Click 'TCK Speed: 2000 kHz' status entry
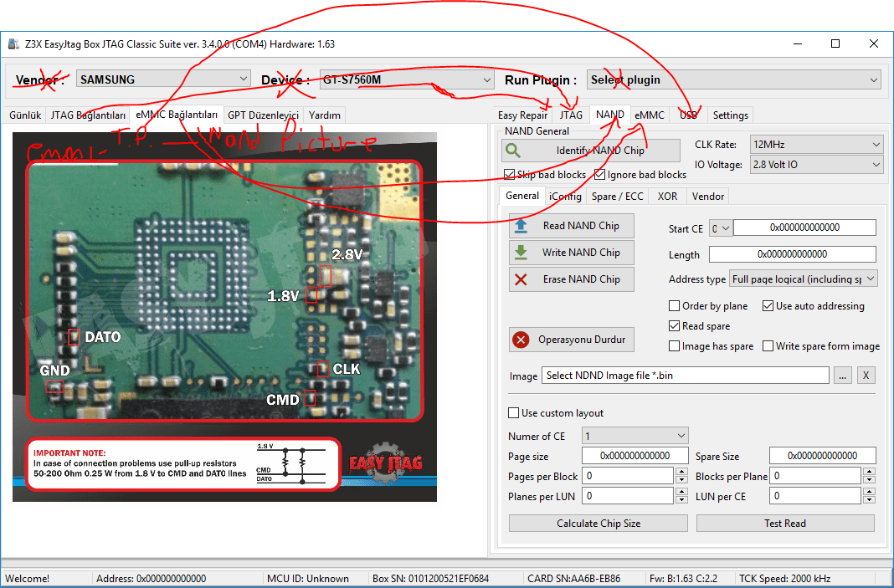The width and height of the screenshot is (894, 588). [x=784, y=578]
